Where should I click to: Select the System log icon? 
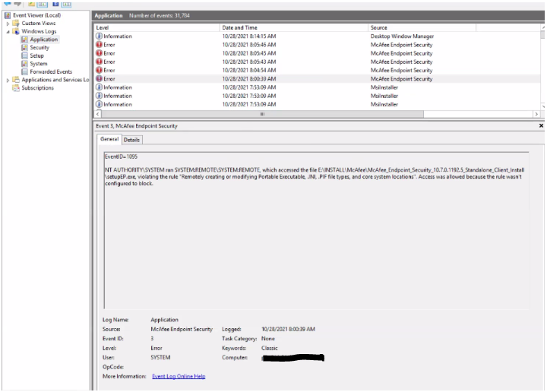tap(25, 64)
